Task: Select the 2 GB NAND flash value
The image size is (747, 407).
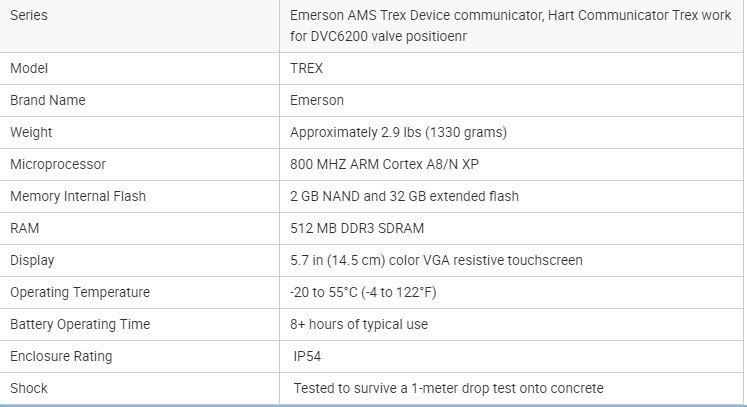Action: 404,196
